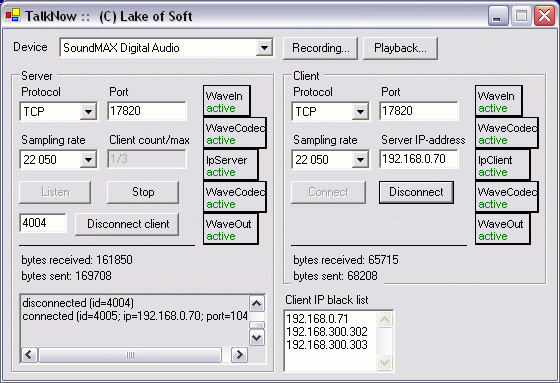
Task: Click the server log scroll left arrow
Action: [29, 355]
